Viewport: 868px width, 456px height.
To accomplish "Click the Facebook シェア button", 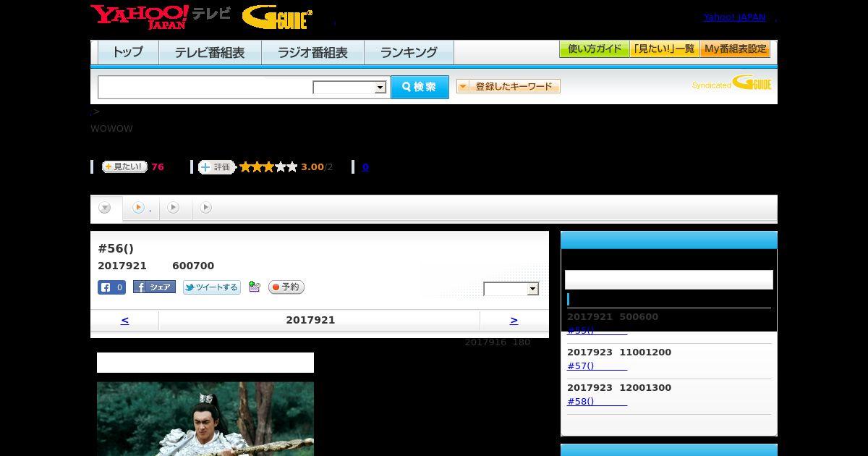I will tap(154, 287).
